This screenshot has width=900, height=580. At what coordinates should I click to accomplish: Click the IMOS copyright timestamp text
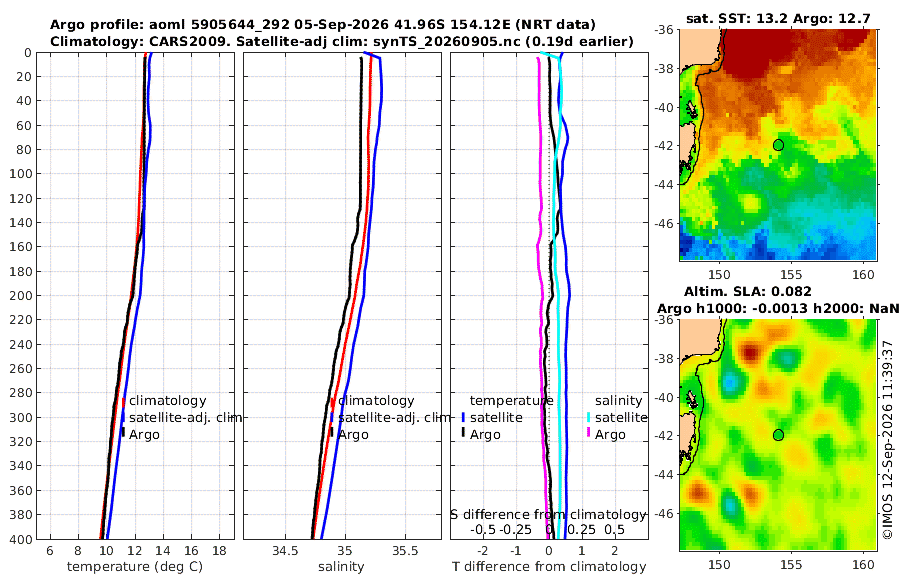click(x=888, y=440)
